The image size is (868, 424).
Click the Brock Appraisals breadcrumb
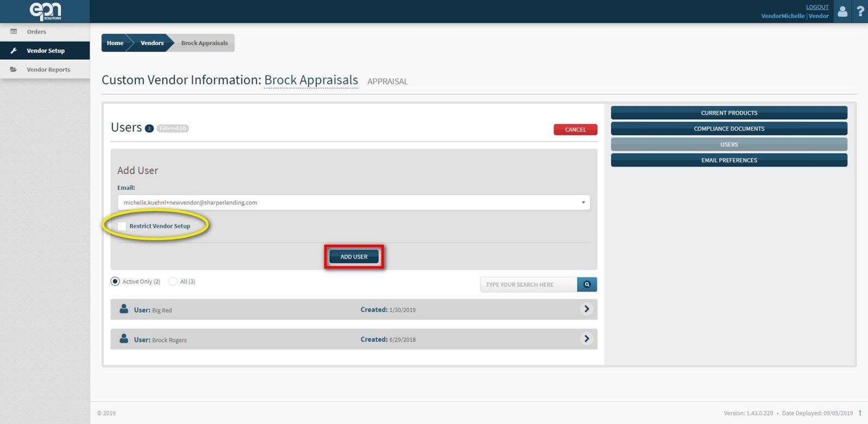coord(205,43)
